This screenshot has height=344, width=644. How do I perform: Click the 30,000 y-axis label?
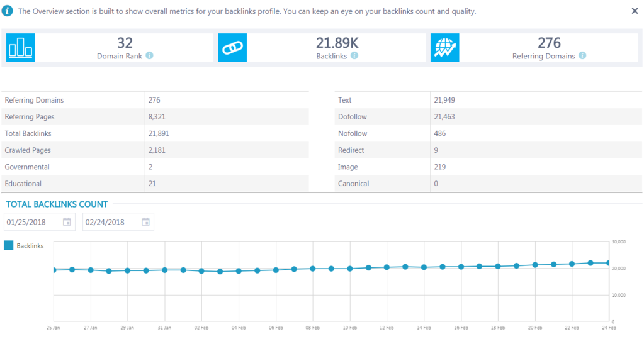(619, 241)
